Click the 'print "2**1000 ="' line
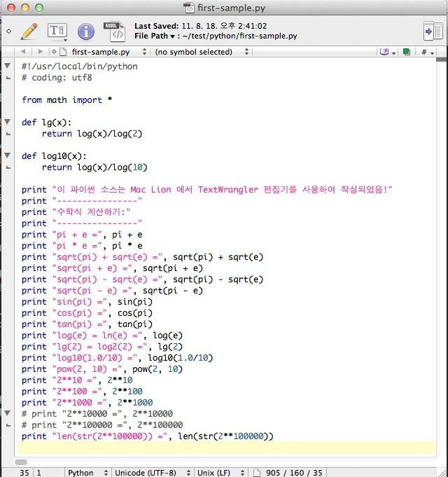The image size is (448, 477). coord(87,403)
